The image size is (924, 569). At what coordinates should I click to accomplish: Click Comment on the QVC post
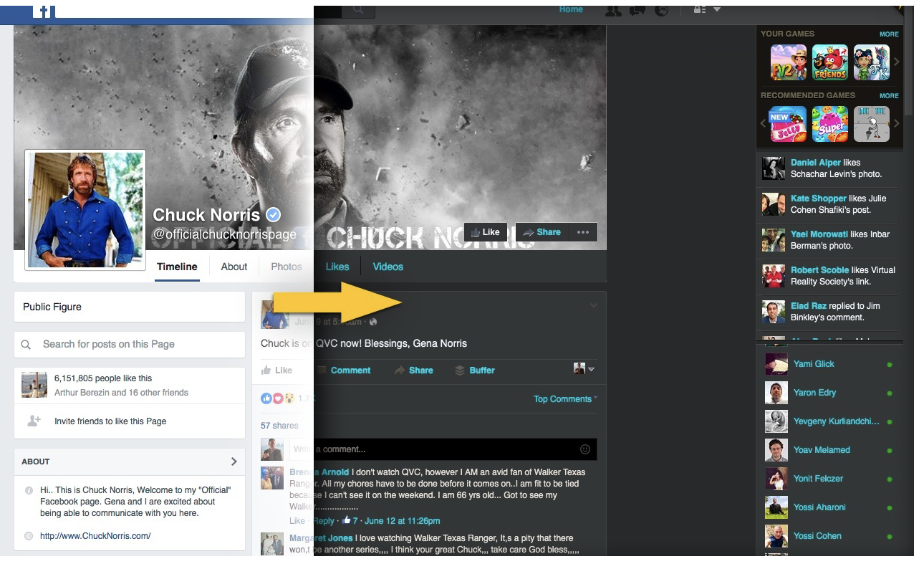click(x=344, y=370)
